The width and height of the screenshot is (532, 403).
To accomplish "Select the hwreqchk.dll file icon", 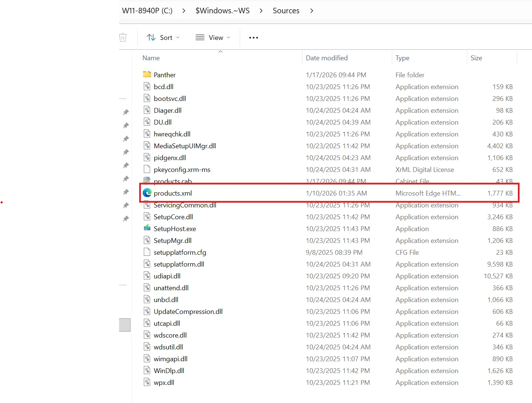I will pyautogui.click(x=147, y=134).
